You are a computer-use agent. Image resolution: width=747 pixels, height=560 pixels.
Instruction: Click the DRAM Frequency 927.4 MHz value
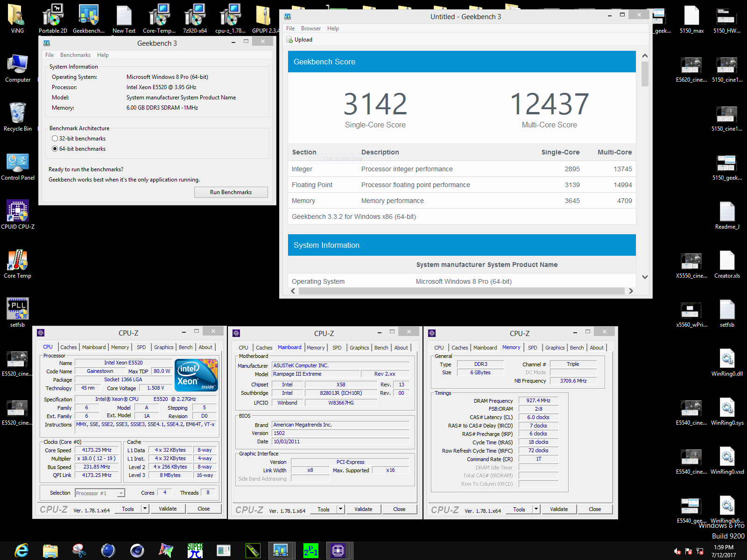click(538, 400)
